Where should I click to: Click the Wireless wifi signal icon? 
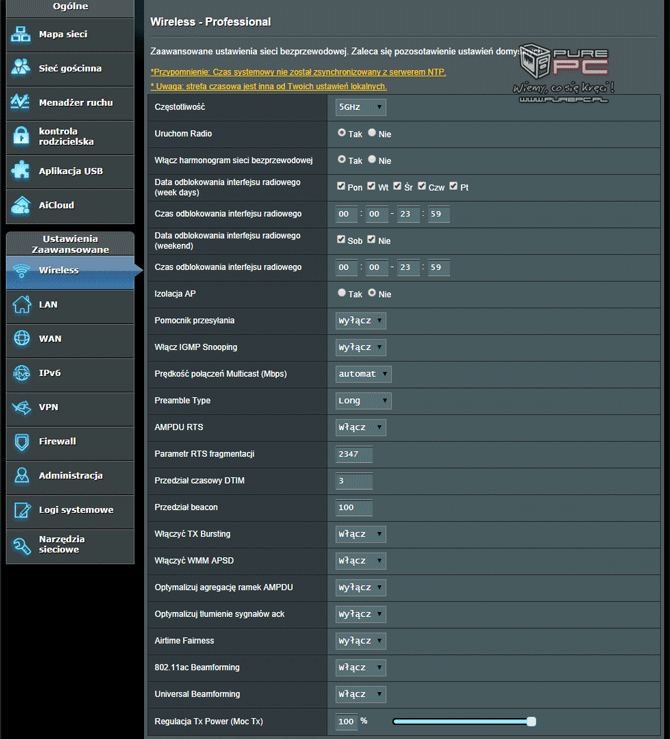point(21,270)
